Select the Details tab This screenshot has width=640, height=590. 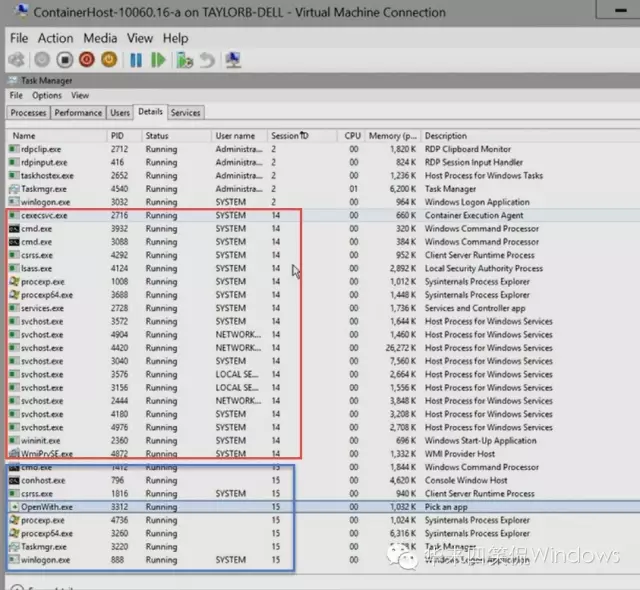[x=150, y=112]
